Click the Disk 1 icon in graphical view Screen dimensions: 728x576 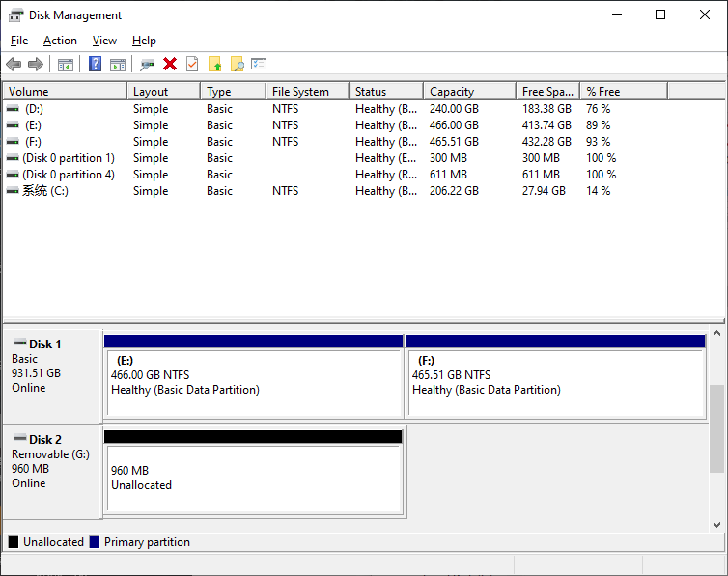(x=20, y=343)
